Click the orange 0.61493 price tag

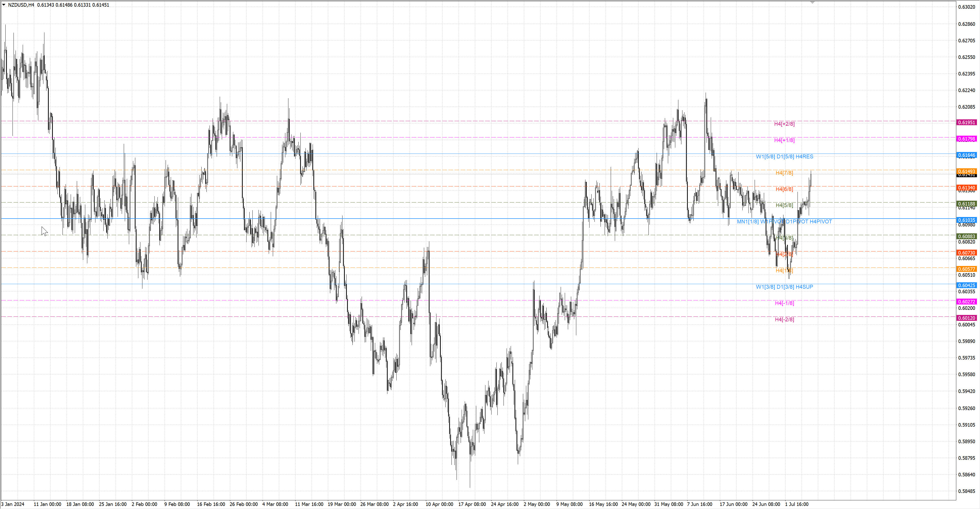pos(966,171)
